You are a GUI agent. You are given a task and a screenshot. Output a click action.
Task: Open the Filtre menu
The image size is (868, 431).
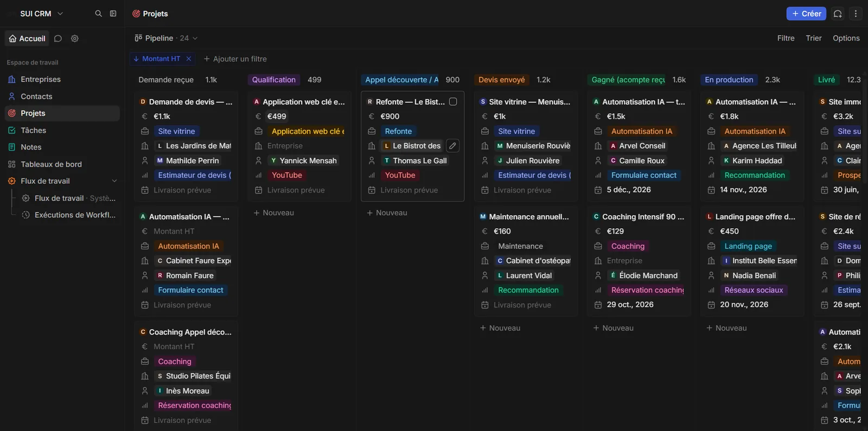[x=786, y=38]
